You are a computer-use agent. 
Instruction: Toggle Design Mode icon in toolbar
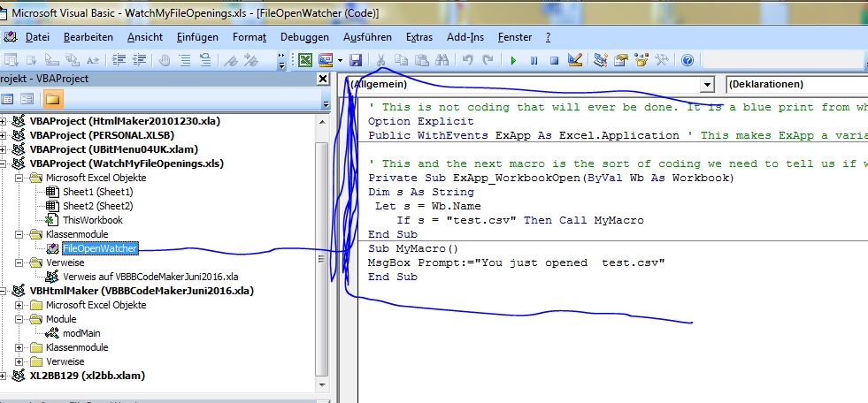click(x=574, y=60)
